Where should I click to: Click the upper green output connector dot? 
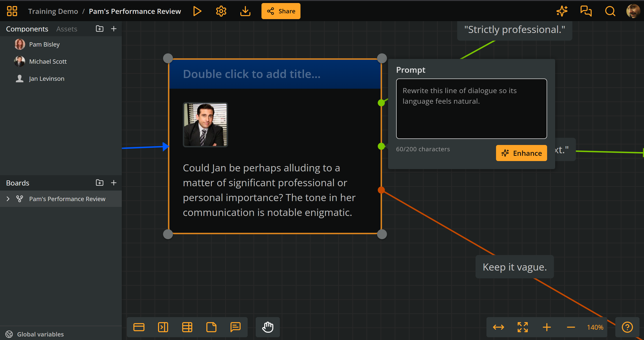click(381, 103)
